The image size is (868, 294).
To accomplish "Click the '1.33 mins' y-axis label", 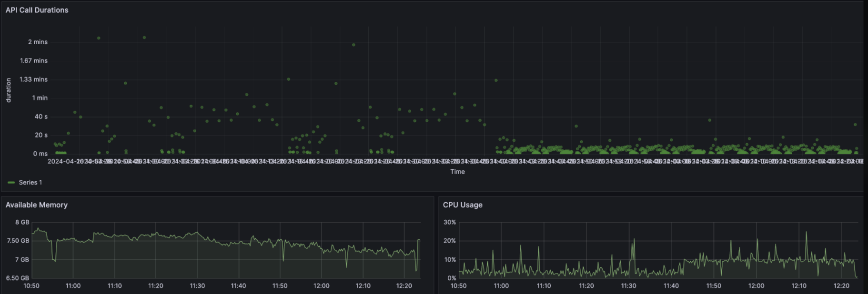I will coord(34,79).
